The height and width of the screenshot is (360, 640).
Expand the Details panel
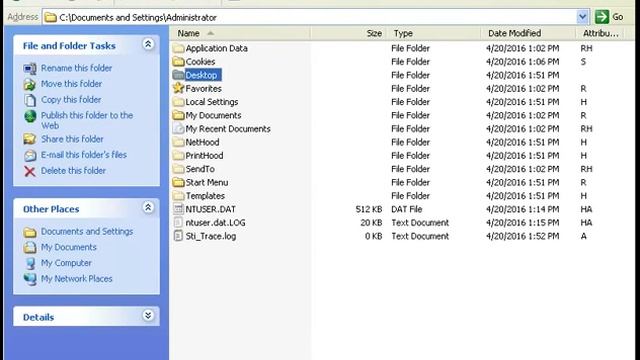pos(148,315)
